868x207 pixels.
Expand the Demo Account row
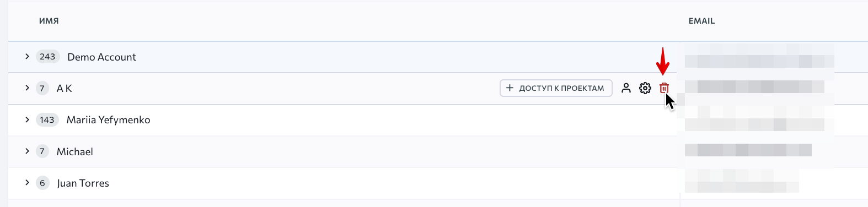(27, 57)
